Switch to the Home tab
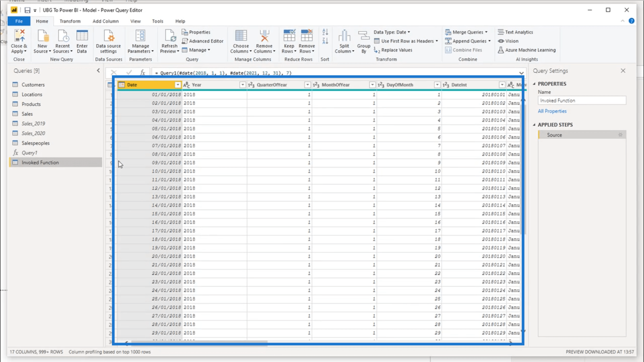Screen dimensions: 644x362 (42, 21)
